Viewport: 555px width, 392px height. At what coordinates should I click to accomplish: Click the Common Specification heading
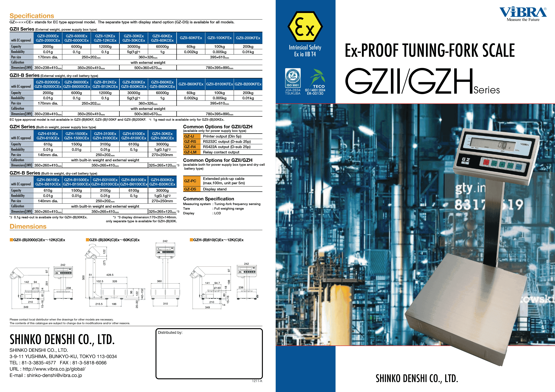209,199
